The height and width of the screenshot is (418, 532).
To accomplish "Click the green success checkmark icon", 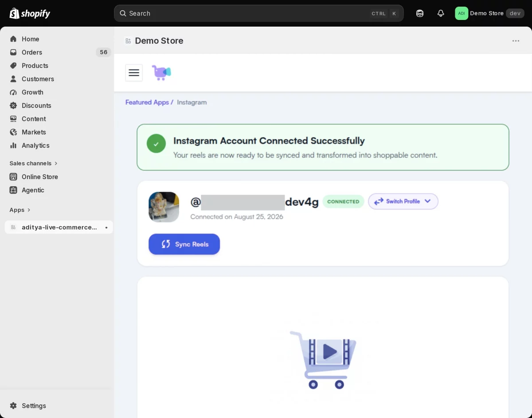I will (156, 144).
